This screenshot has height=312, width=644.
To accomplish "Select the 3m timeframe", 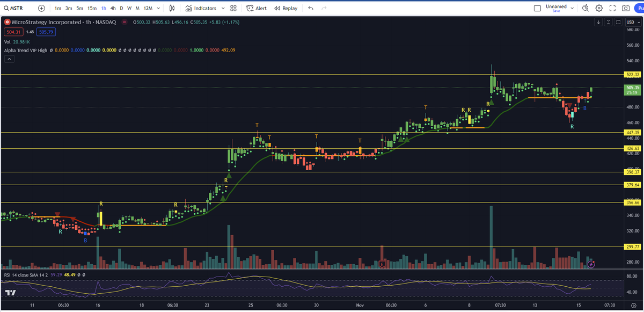I will point(69,8).
